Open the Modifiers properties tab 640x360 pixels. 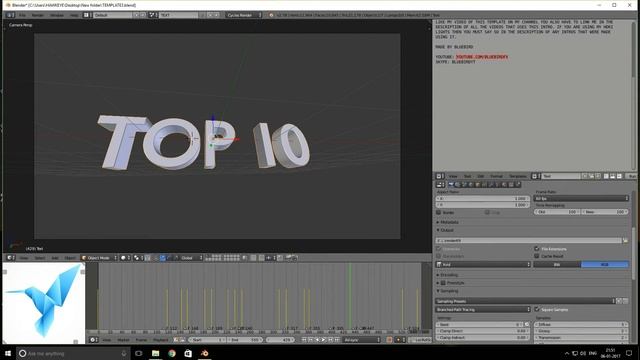coord(491,184)
